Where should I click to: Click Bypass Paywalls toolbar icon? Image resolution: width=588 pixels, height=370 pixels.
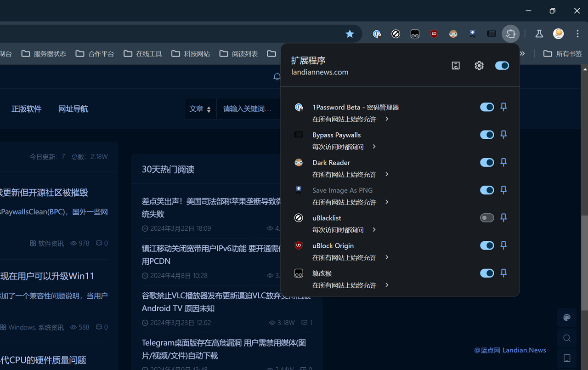point(492,34)
